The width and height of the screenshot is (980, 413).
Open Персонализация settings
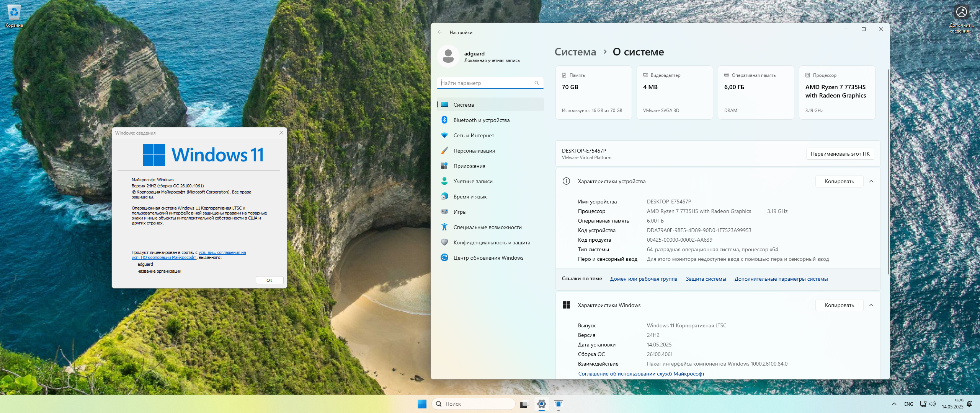[x=490, y=151]
